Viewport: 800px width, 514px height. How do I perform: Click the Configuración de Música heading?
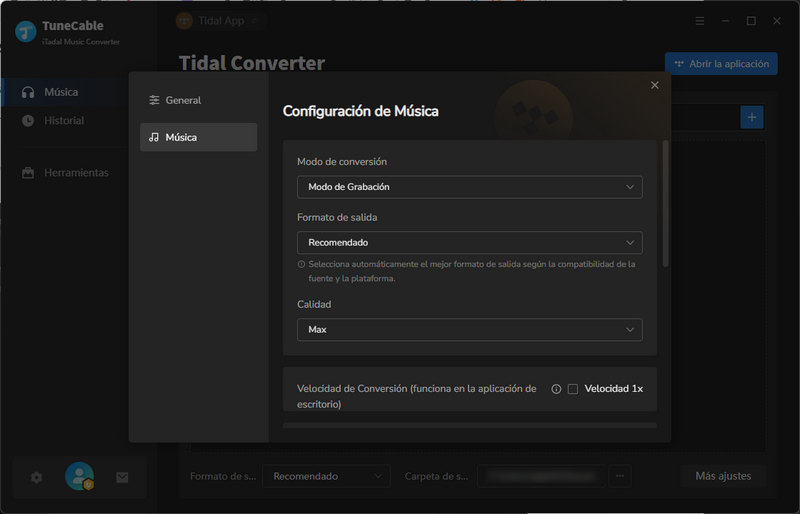coord(361,111)
